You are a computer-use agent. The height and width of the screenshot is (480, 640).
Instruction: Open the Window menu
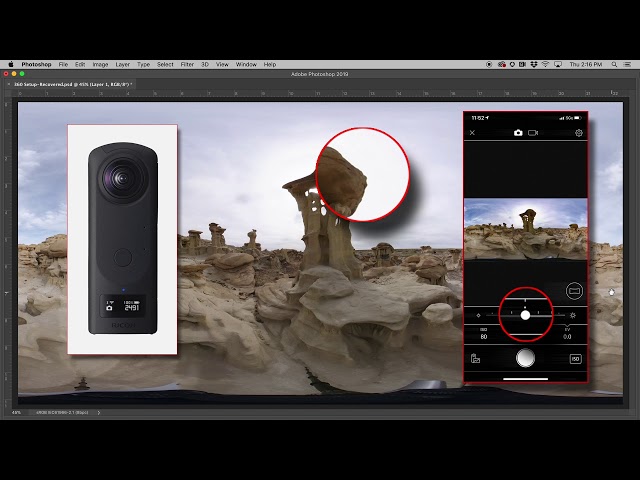[246, 64]
